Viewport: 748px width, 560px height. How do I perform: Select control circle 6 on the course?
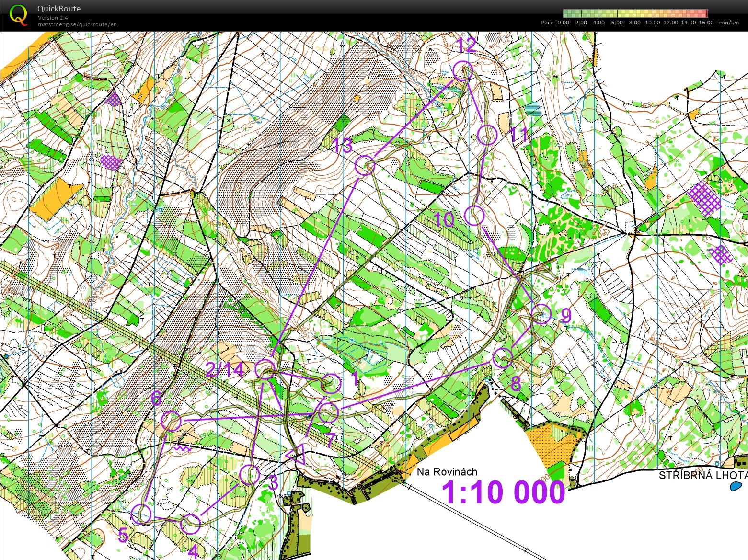[171, 421]
